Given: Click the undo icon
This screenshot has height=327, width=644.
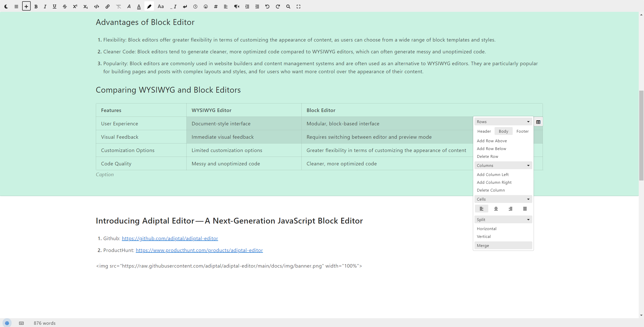Looking at the screenshot, I should pyautogui.click(x=267, y=7).
